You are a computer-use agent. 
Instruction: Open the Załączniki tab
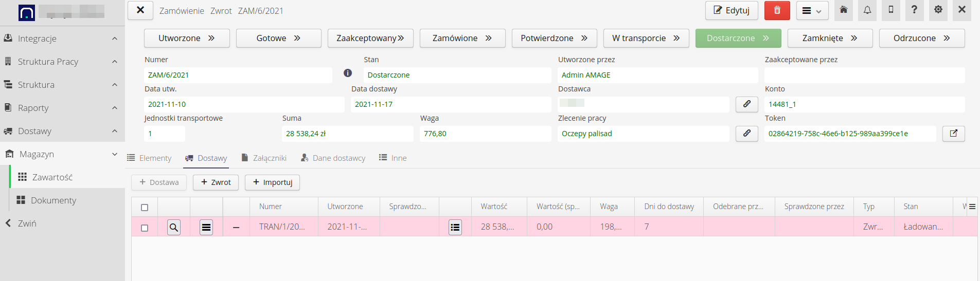coord(264,158)
